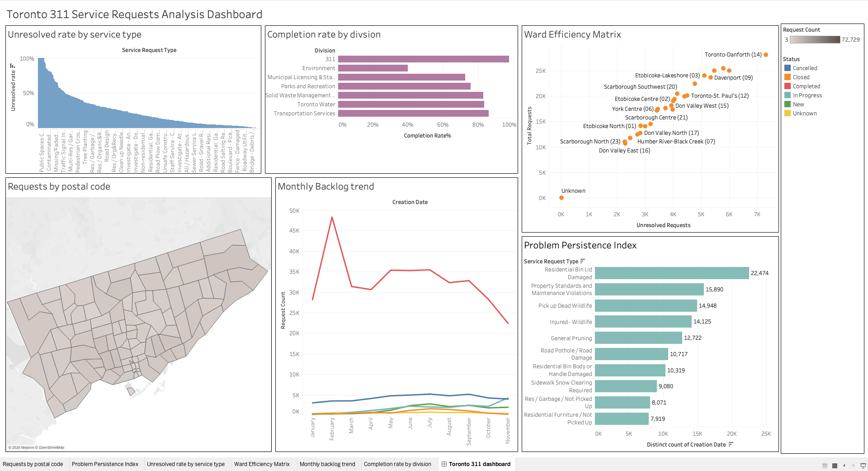Image resolution: width=868 pixels, height=471 pixels.
Task: Open the Requests by postal code tab
Action: tap(33, 464)
